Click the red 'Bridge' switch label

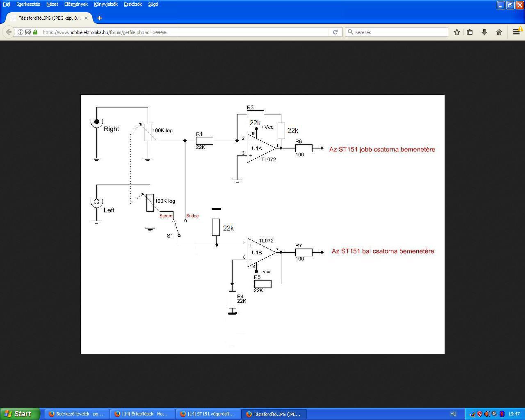(x=192, y=216)
